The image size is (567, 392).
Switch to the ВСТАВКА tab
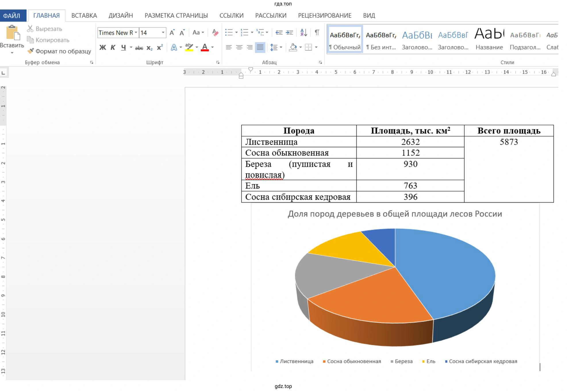coord(84,16)
